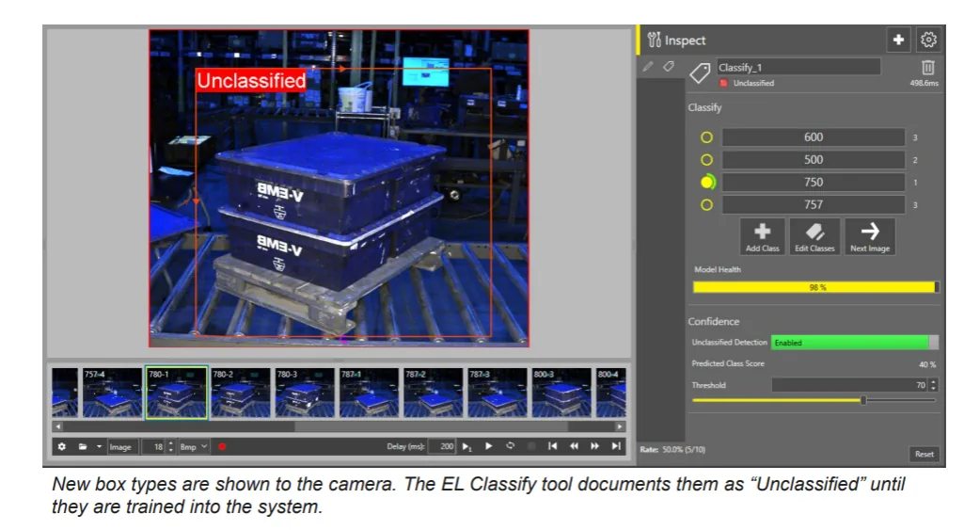This screenshot has height=530, width=980.
Task: Increase the image index stepper
Action: 170,443
